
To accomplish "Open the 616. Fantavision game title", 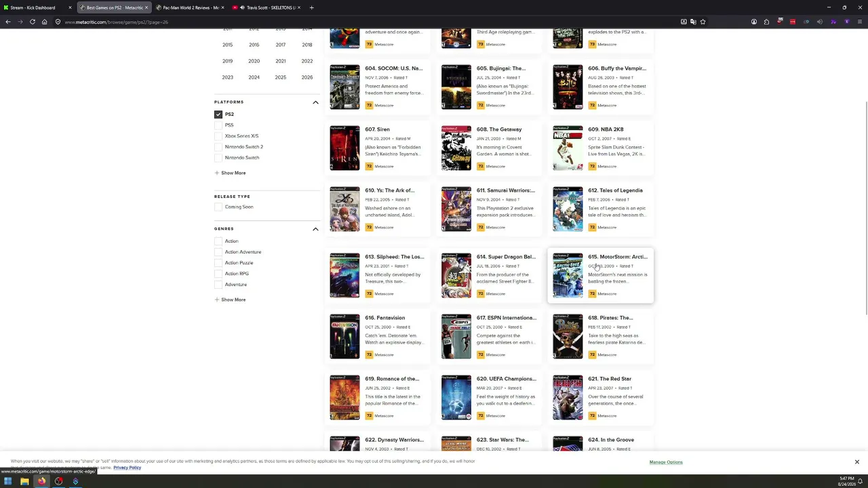I will coord(384,318).
